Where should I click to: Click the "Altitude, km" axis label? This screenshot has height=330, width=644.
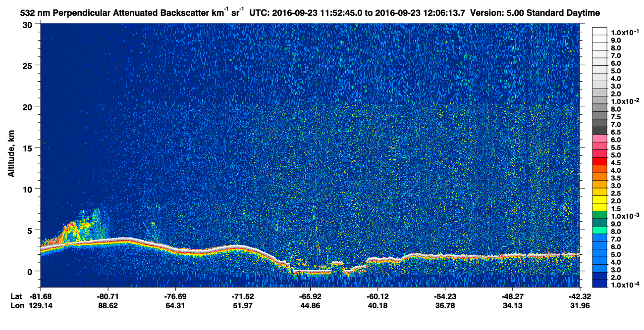[11, 154]
